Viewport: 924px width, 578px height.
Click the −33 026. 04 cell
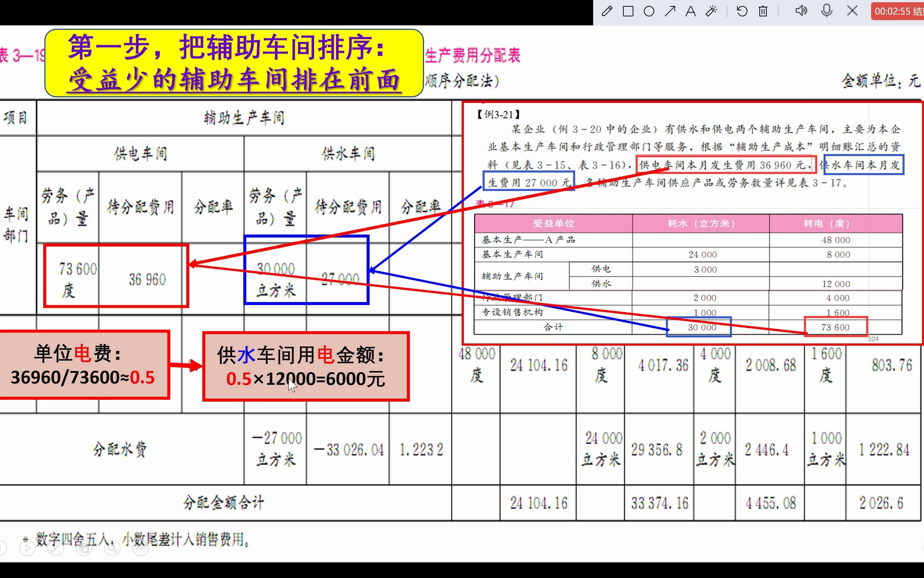click(349, 450)
